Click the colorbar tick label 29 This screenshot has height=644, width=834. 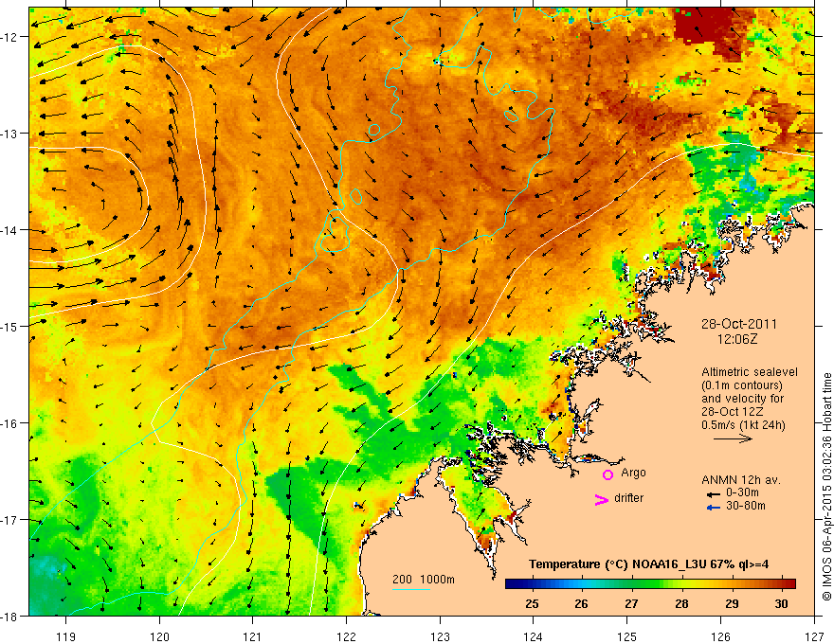point(732,603)
